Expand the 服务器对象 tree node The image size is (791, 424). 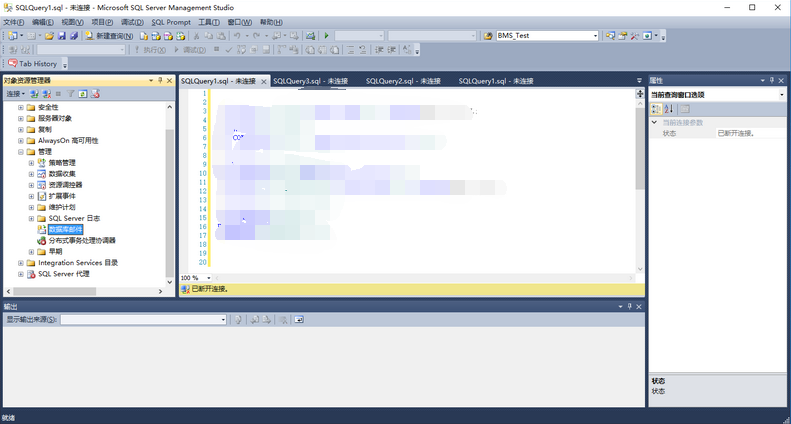tap(21, 119)
